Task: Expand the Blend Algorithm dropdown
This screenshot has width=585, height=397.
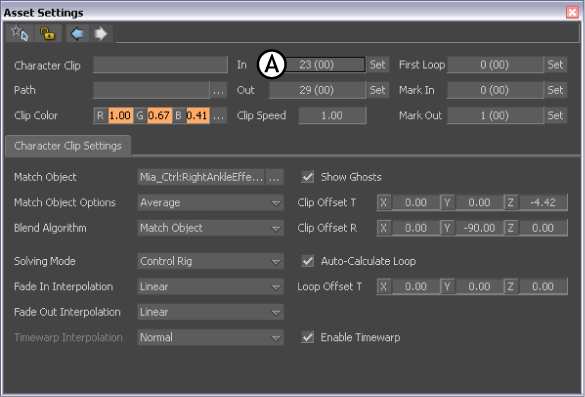Action: point(210,228)
